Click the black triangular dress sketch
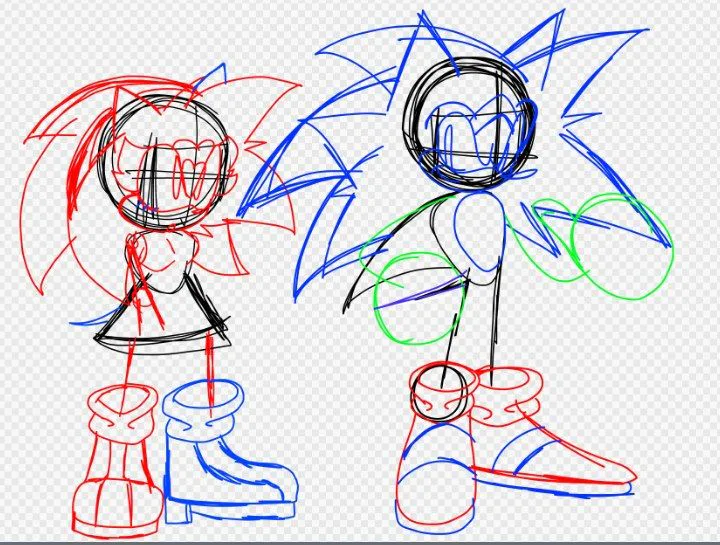The image size is (720, 545). click(162, 312)
